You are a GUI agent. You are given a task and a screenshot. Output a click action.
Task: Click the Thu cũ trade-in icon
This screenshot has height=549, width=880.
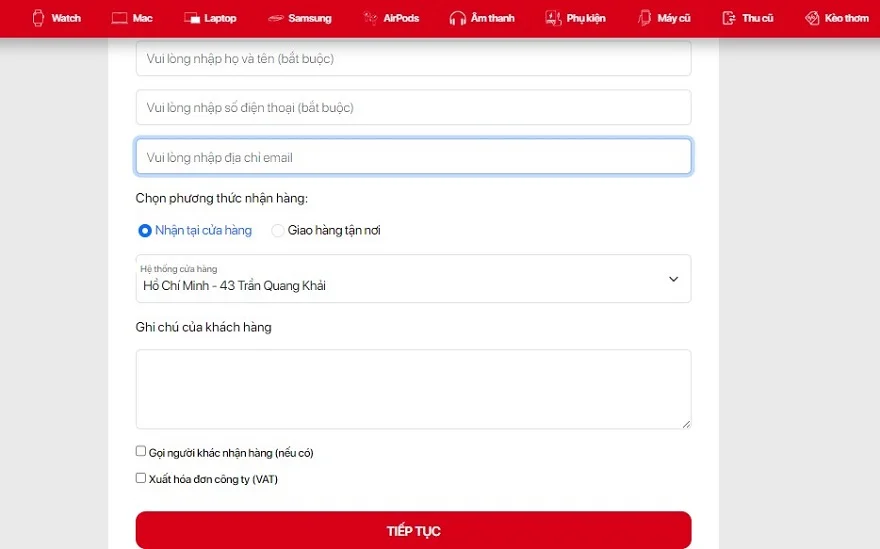(x=728, y=18)
